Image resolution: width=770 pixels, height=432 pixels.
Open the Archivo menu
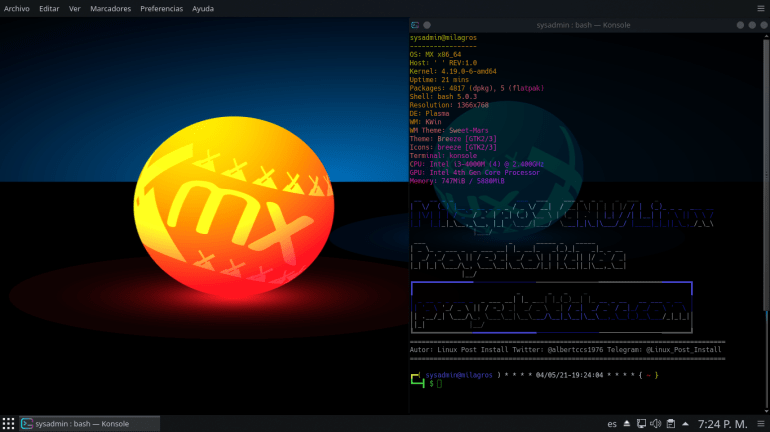(17, 8)
